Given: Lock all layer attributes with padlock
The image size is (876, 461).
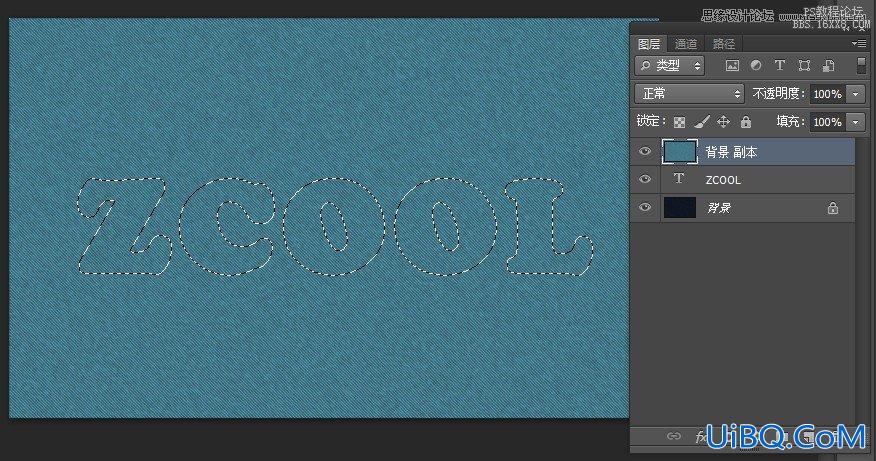Looking at the screenshot, I should pyautogui.click(x=746, y=122).
